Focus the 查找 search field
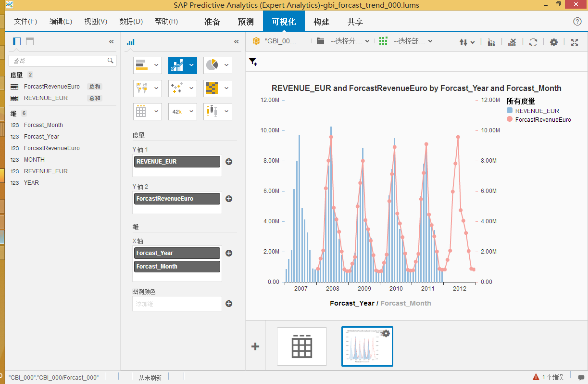The image size is (588, 384). 63,61
